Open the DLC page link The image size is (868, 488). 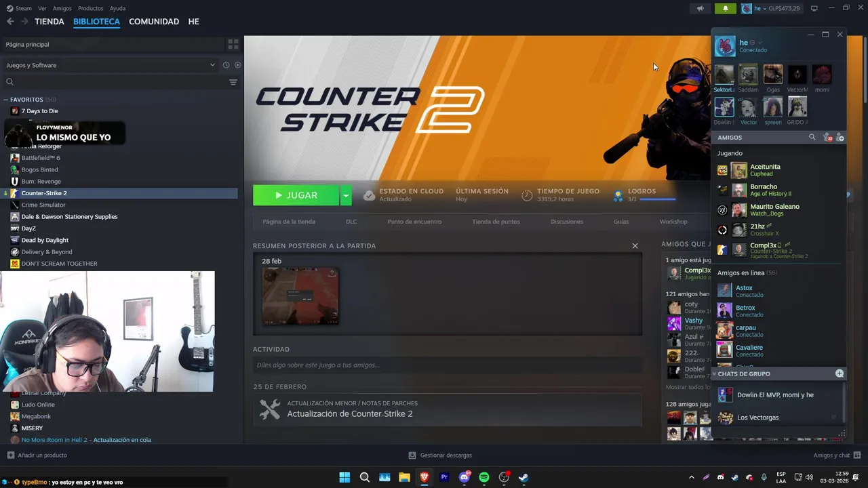point(351,222)
